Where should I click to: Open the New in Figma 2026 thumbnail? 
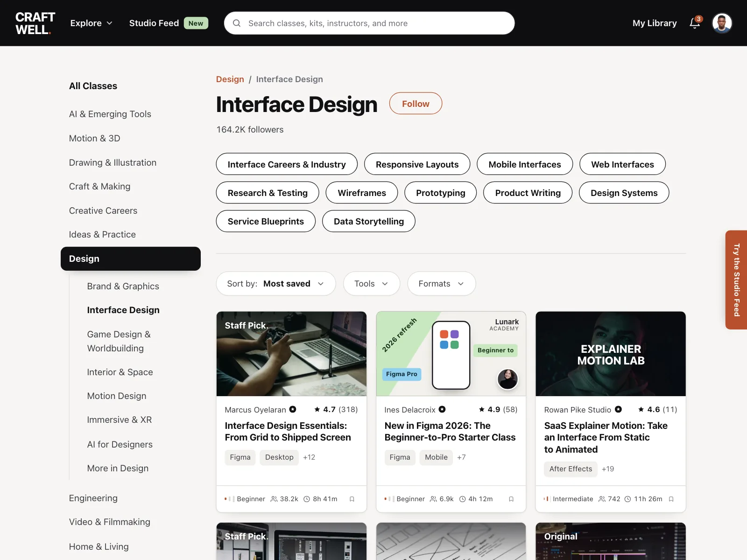click(451, 354)
